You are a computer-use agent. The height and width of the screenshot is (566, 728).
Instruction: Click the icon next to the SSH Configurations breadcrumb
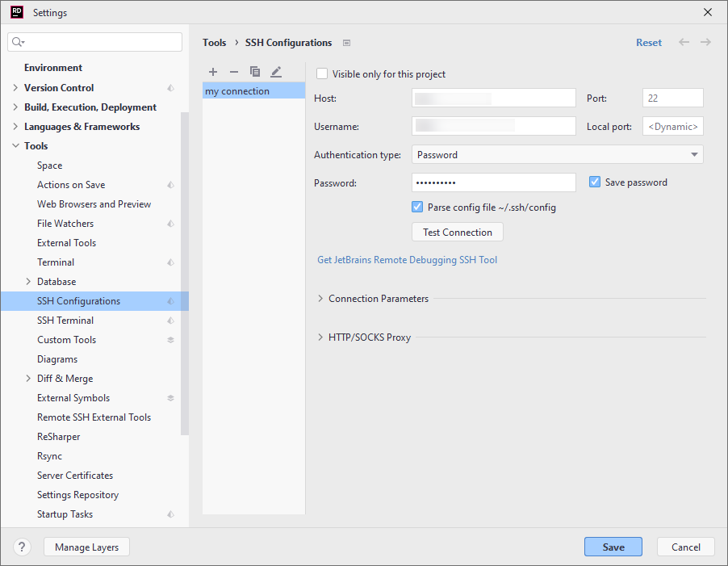tap(349, 43)
